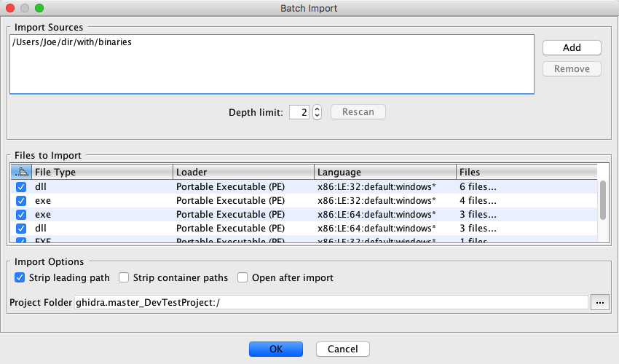This screenshot has width=619, height=364.
Task: Enable Open after import checkbox
Action: point(243,278)
